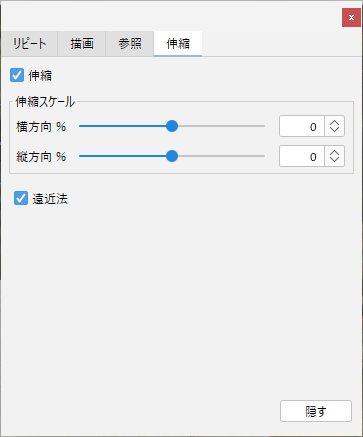This screenshot has height=437, width=363.
Task: Focus the 横方向 % value input field
Action: point(302,126)
